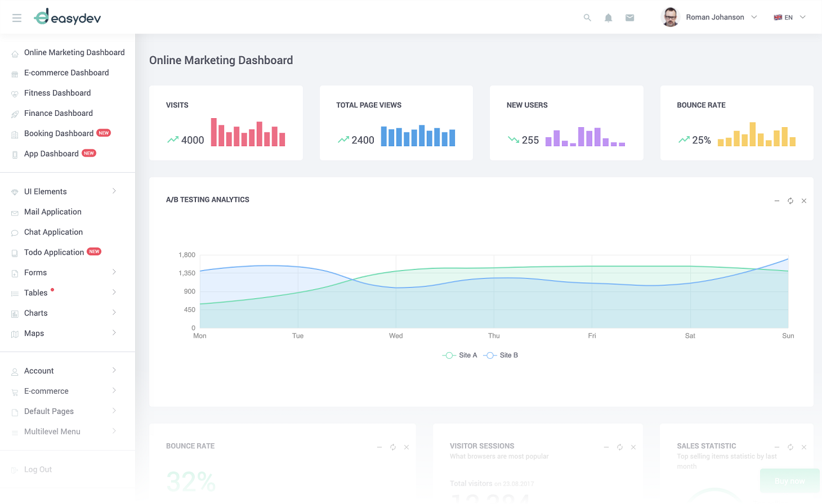822x504 pixels.
Task: Open the E-commerce Dashboard menu item
Action: point(66,73)
